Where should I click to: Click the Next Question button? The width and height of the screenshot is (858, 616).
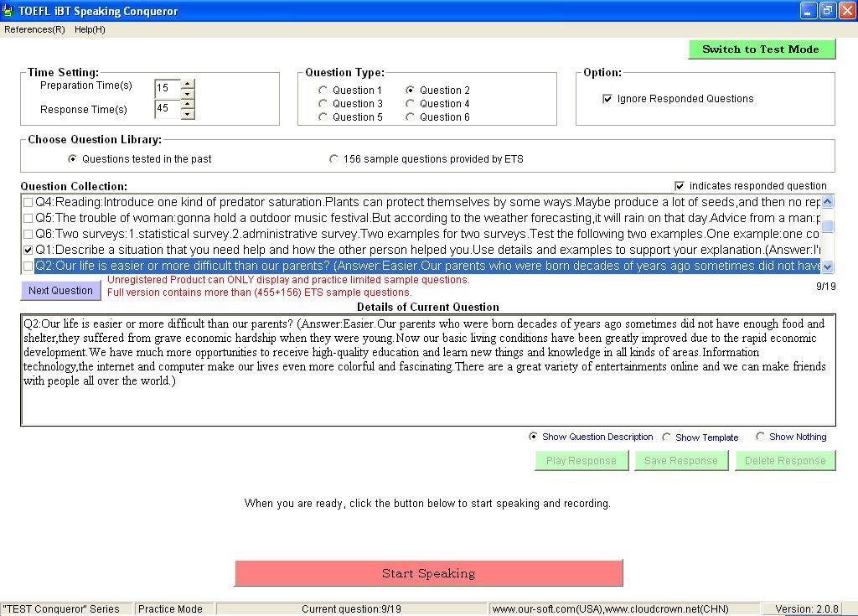pyautogui.click(x=60, y=290)
